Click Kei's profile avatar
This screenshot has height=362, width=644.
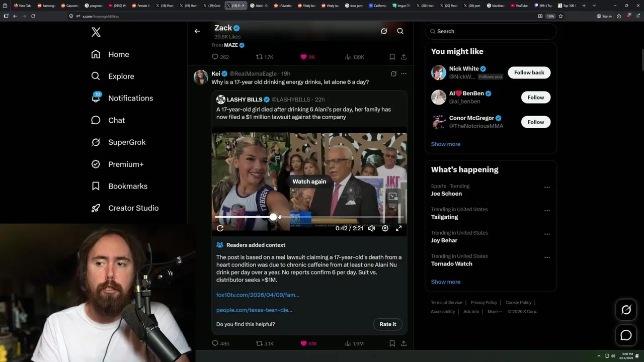tap(201, 77)
